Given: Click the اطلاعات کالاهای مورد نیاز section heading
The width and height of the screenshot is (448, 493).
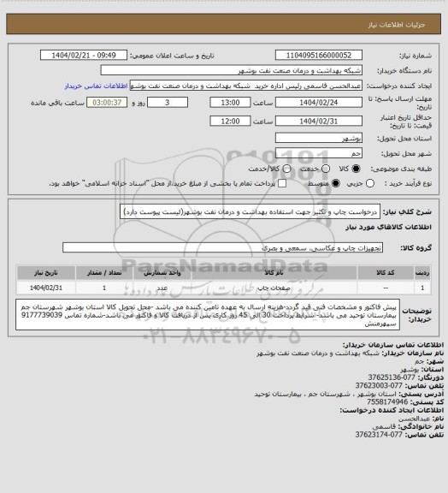Looking at the screenshot, I should [388, 228].
